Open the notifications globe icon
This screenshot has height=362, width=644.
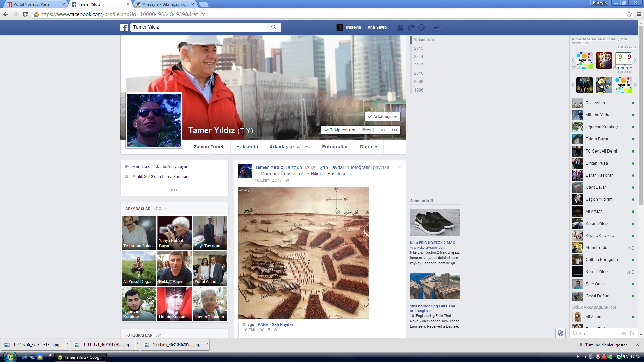point(422,27)
